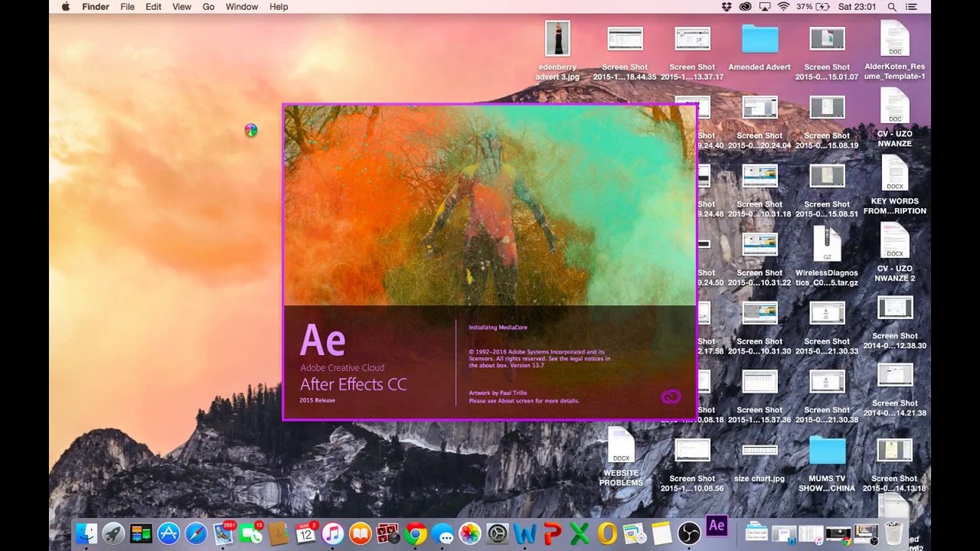Open Finder from the Dock
Image resolution: width=980 pixels, height=551 pixels.
(x=87, y=533)
